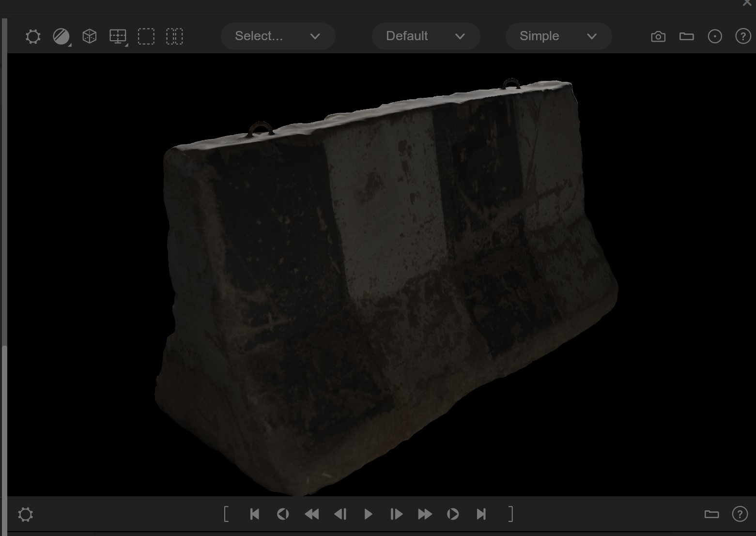
Task: Open the Select... dropdown
Action: (x=278, y=36)
